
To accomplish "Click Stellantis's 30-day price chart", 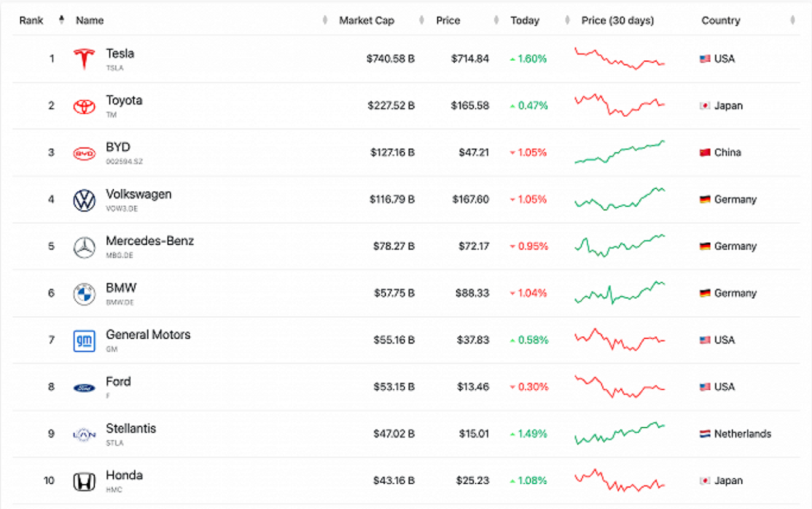I will tap(619, 433).
